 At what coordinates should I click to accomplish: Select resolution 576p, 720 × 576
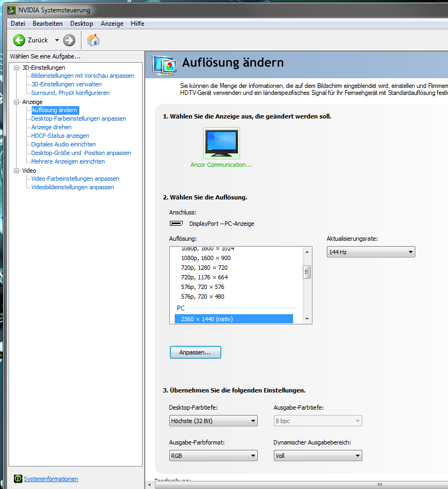click(x=203, y=287)
